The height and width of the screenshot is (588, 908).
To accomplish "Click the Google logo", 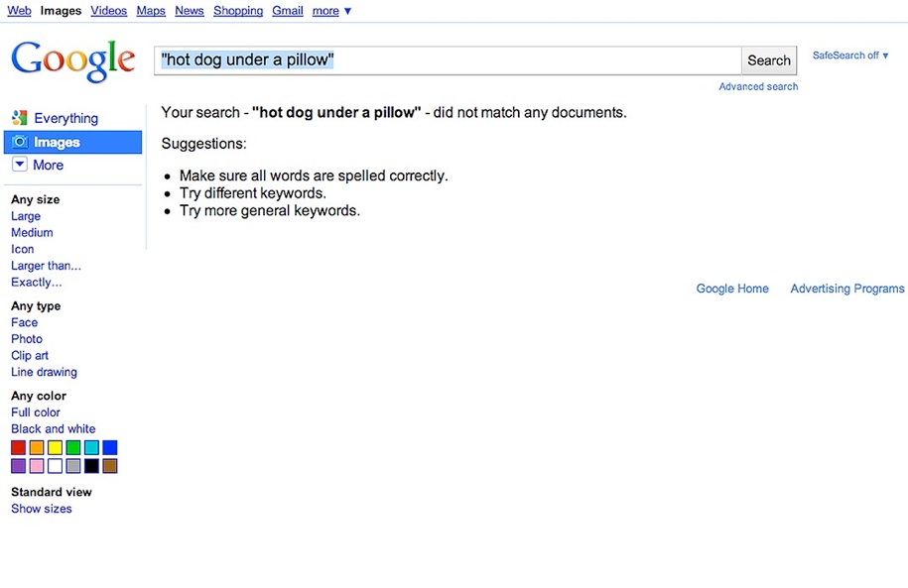I will [72, 61].
